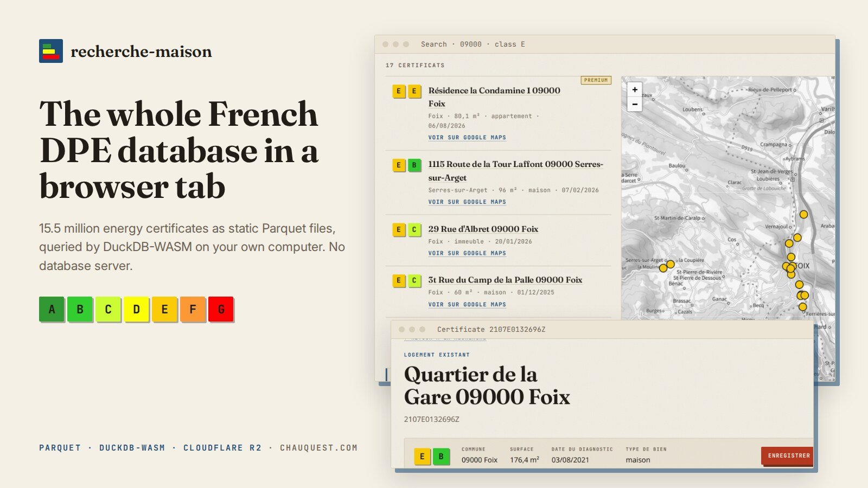Click the 'Quartier de la Gare 09000 Foix' heading
Viewport: 868px width, 488px height.
(x=487, y=386)
